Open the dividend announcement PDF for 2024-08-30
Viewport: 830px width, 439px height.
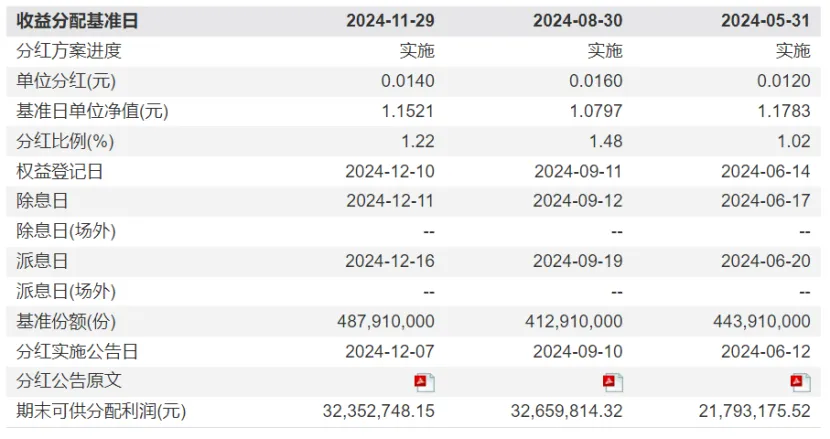[612, 382]
